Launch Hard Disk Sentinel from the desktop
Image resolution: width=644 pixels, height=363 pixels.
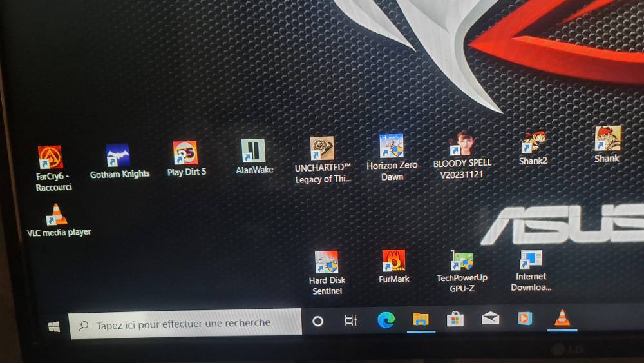327,262
